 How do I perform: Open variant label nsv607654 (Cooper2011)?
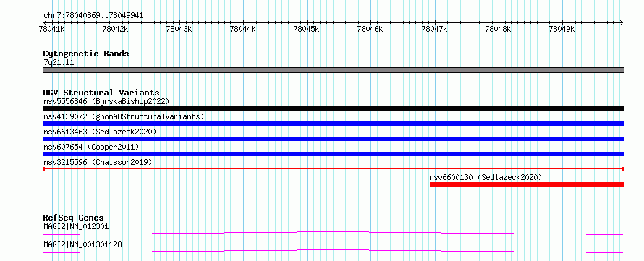(91, 147)
